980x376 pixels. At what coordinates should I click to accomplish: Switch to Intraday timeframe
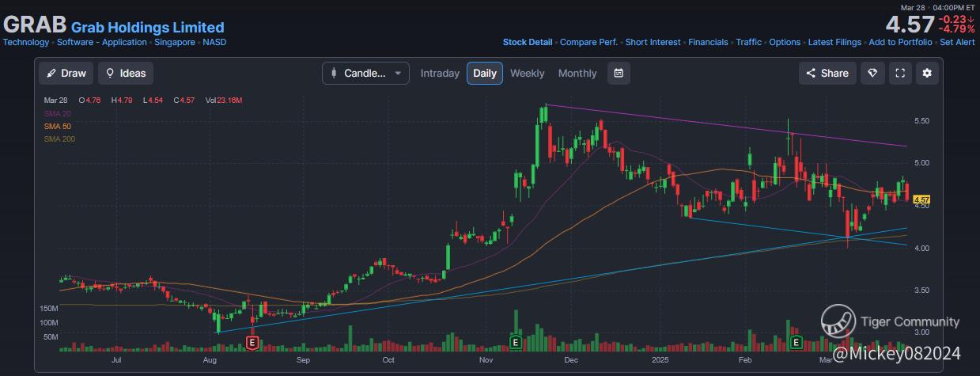440,73
